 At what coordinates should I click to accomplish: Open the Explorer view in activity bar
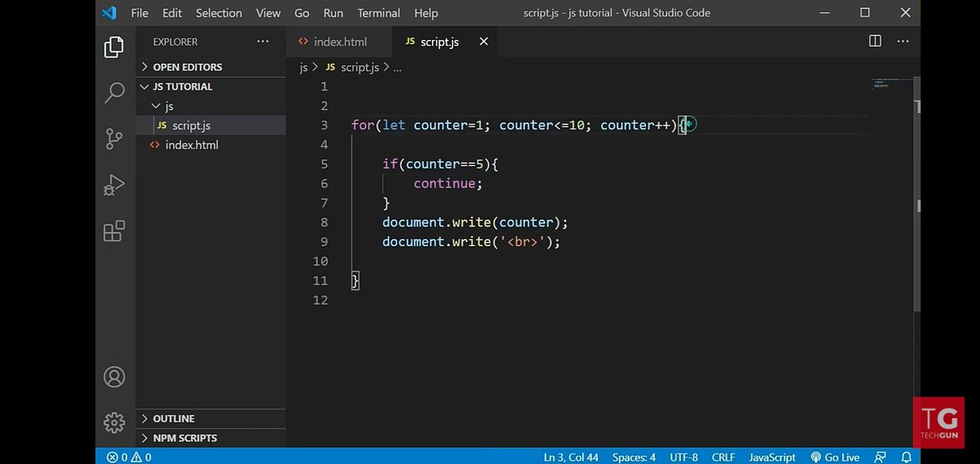(x=114, y=48)
